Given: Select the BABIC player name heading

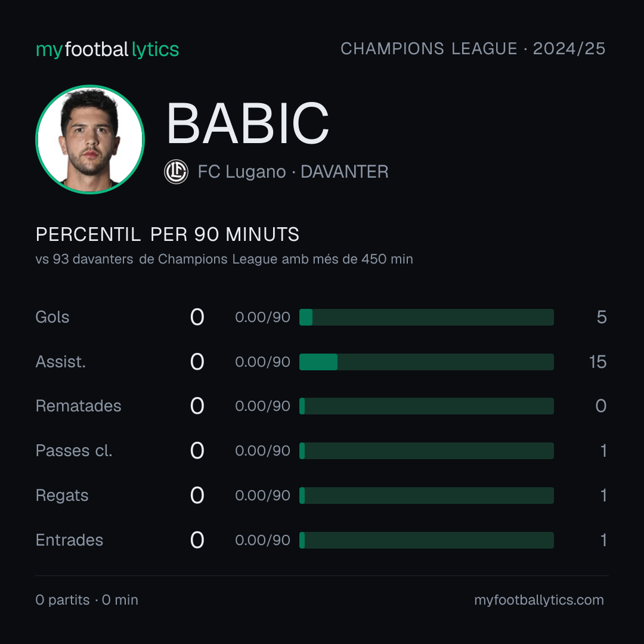Looking at the screenshot, I should pyautogui.click(x=247, y=123).
